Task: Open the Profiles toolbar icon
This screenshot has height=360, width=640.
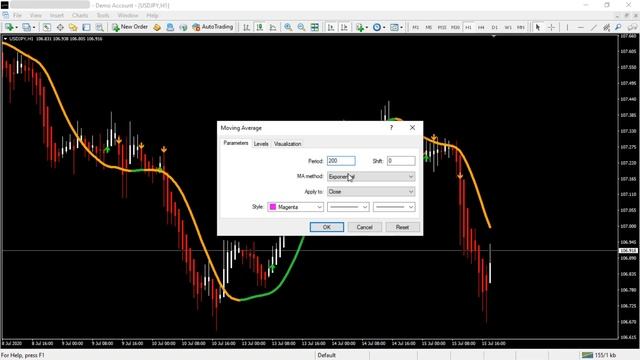Action: [26, 27]
